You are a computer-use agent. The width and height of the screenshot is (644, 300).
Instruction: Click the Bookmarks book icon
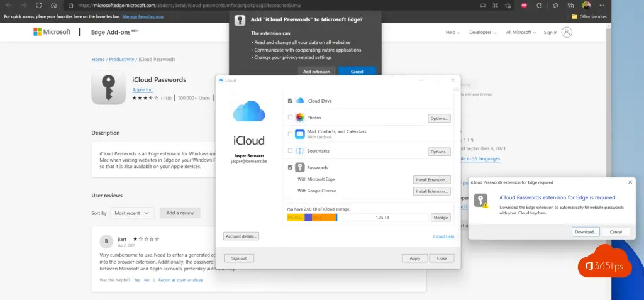click(x=300, y=151)
